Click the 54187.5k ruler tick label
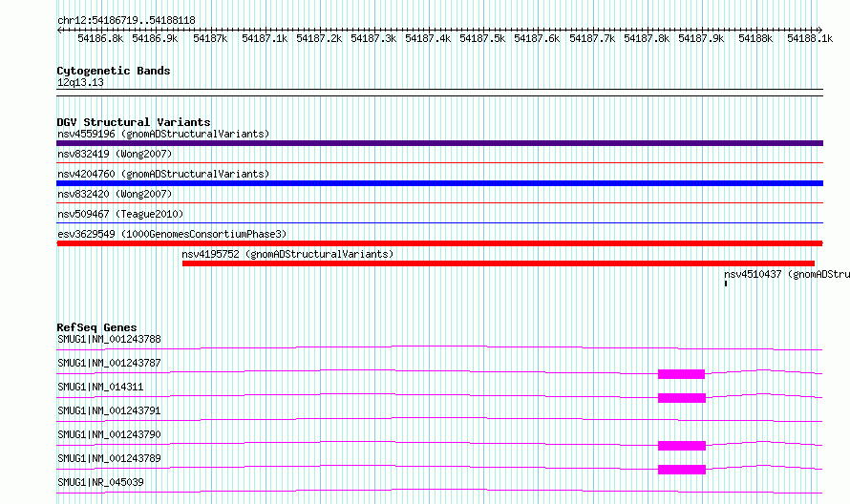This screenshot has height=504, width=850. (x=482, y=38)
